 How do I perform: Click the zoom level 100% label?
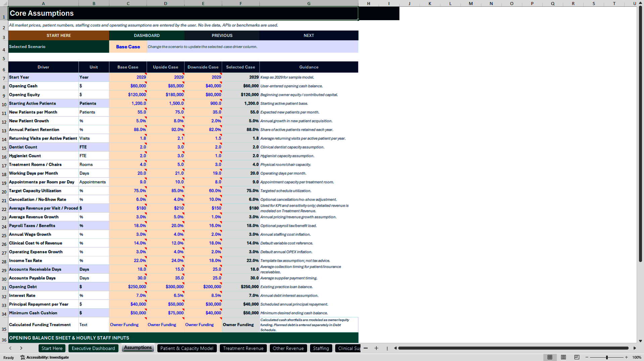(x=637, y=357)
